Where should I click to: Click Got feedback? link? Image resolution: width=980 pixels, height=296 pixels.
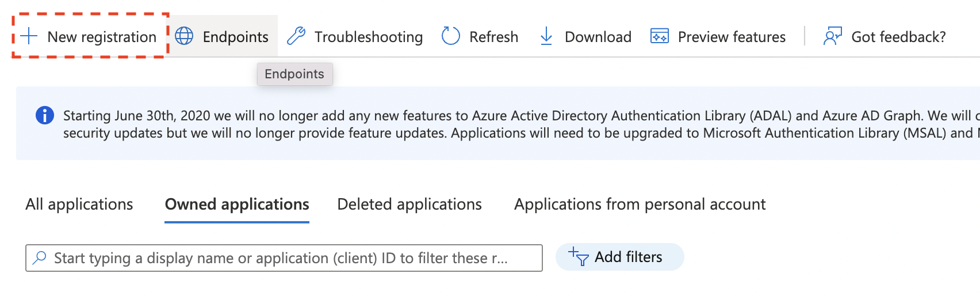[x=885, y=36]
